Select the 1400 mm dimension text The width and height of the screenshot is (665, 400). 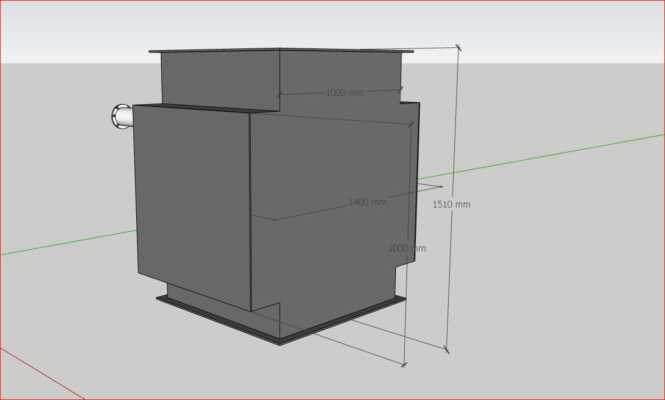point(367,202)
